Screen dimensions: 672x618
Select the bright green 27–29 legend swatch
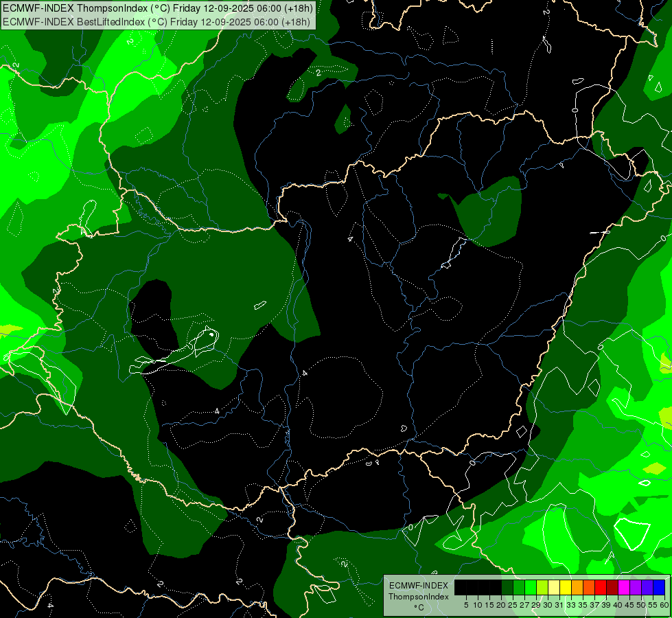coord(531,587)
